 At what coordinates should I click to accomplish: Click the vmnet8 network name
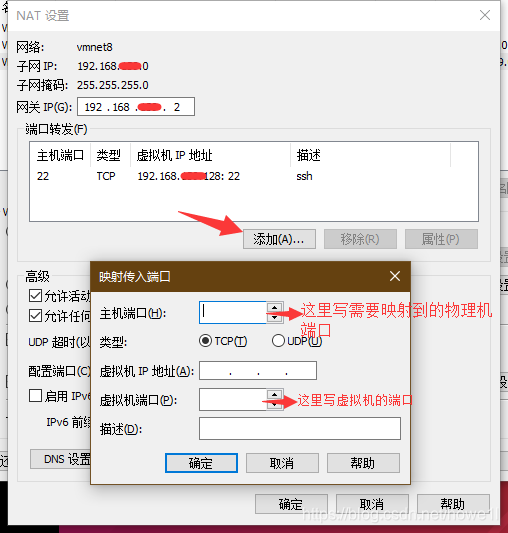click(x=95, y=47)
